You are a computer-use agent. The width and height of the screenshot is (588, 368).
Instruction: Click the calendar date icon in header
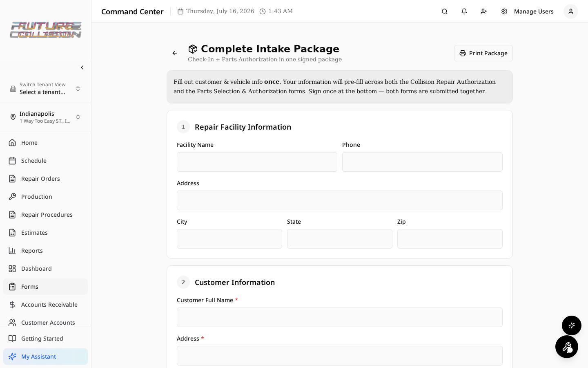pyautogui.click(x=180, y=11)
